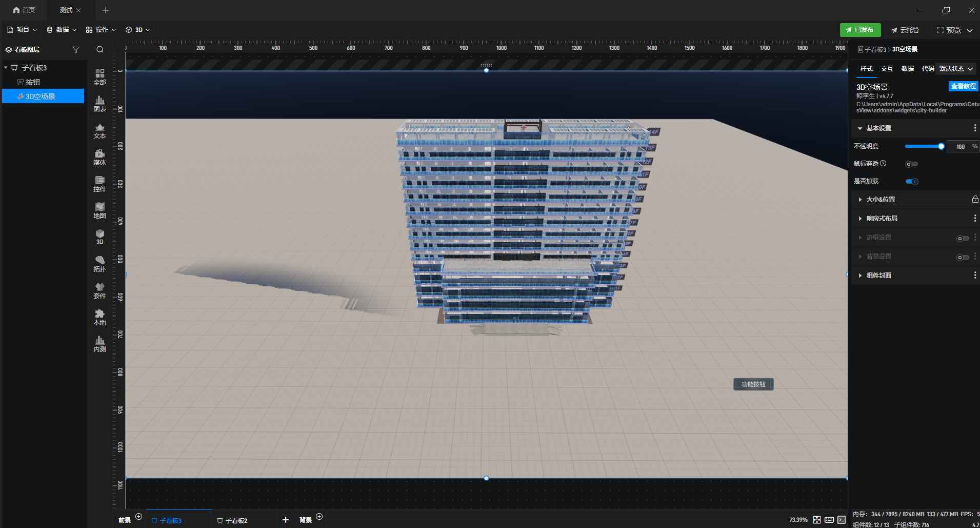Open the 文本 text components category
Screen dimensions: 980x528
pyautogui.click(x=99, y=130)
